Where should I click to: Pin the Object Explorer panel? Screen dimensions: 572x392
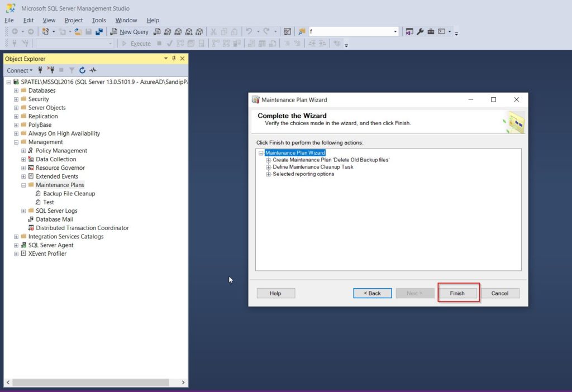point(174,58)
